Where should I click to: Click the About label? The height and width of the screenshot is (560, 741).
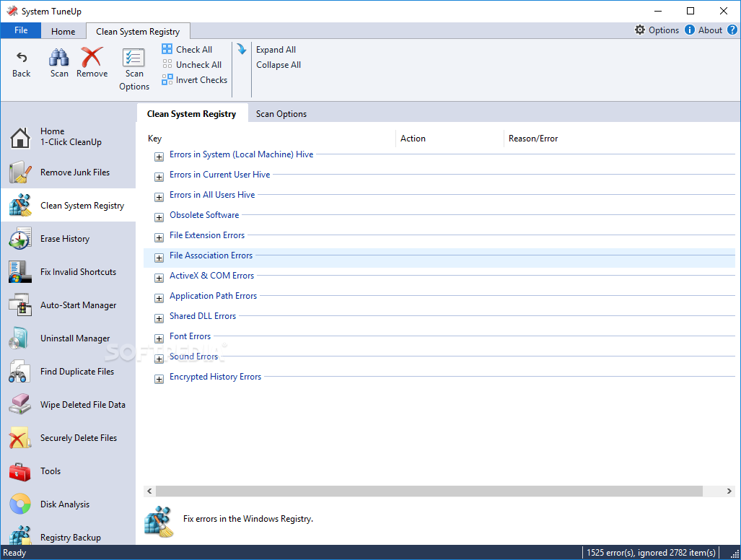pos(710,30)
